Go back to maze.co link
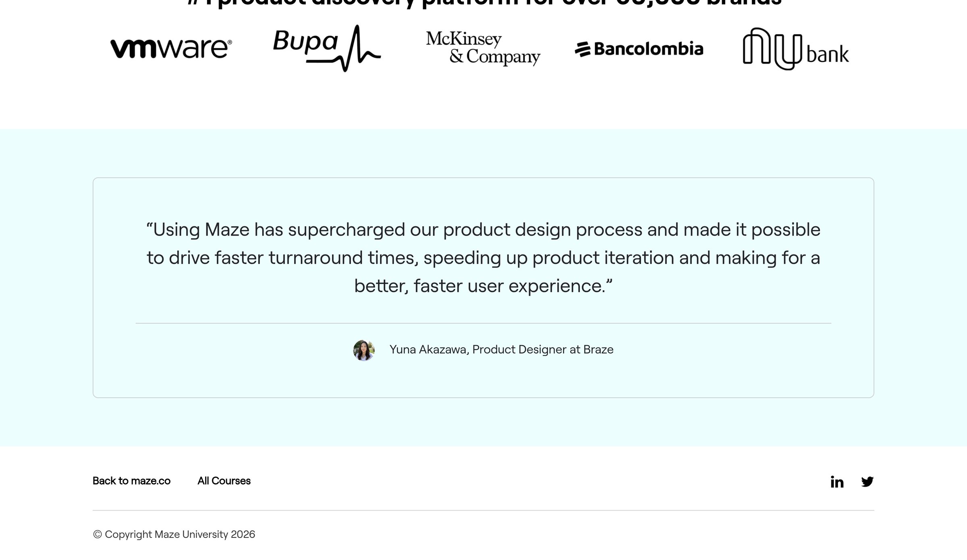Viewport: 967px width, 560px height. coord(131,481)
